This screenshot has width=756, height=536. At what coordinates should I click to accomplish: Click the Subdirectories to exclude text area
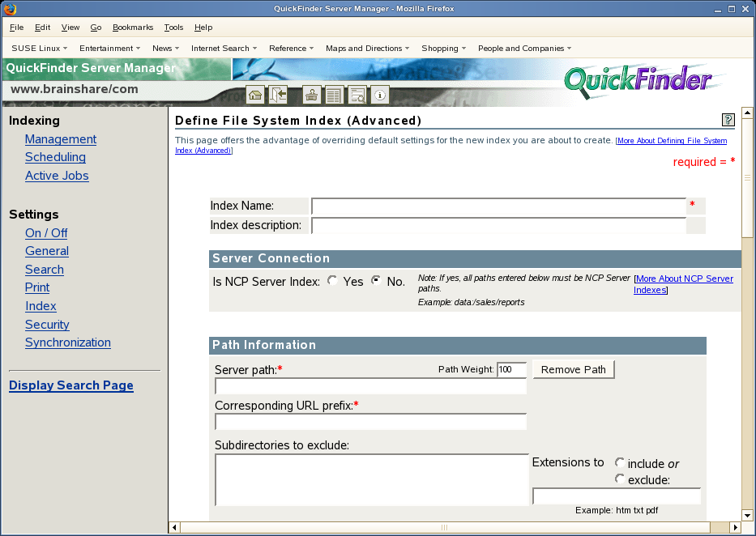[372, 479]
